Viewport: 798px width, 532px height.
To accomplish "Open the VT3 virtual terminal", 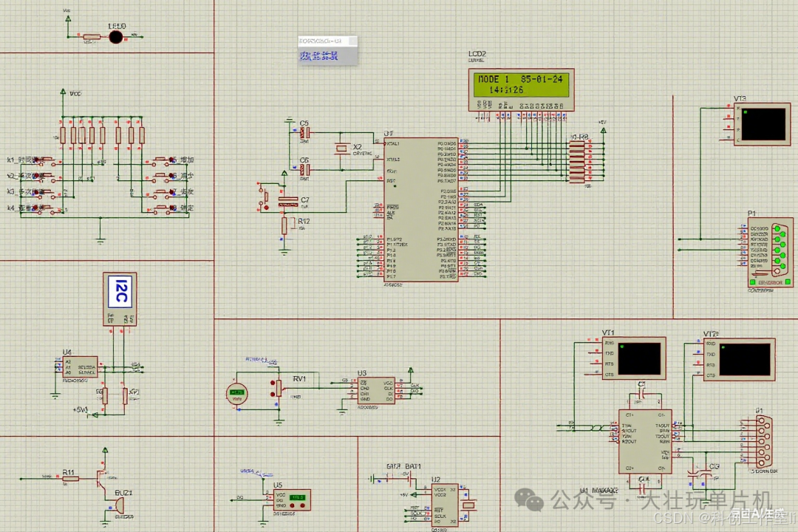I will pos(762,124).
